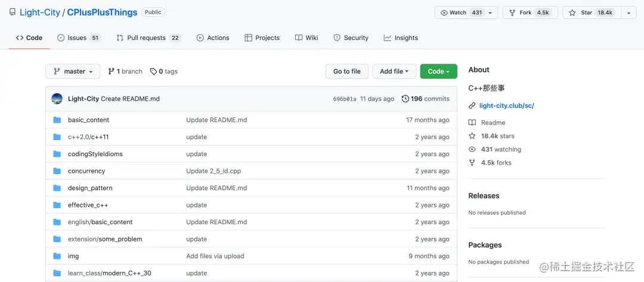The height and width of the screenshot is (282, 644).
Task: Go to the Actions tab
Action: click(x=213, y=38)
